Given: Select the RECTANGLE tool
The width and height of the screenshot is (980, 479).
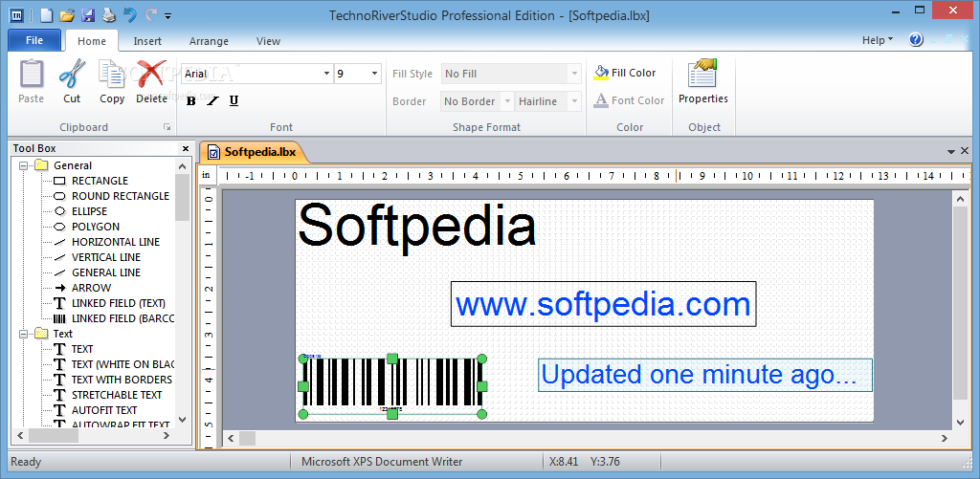Looking at the screenshot, I should pos(91,181).
